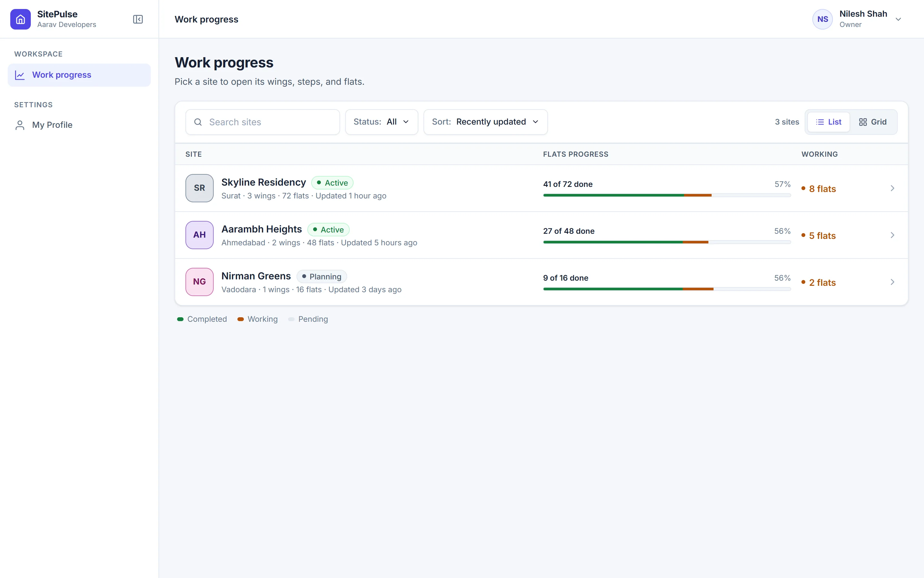The image size is (924, 578).
Task: Click "Vadodara · 1 wings · 16 flats" details
Action: (271, 290)
